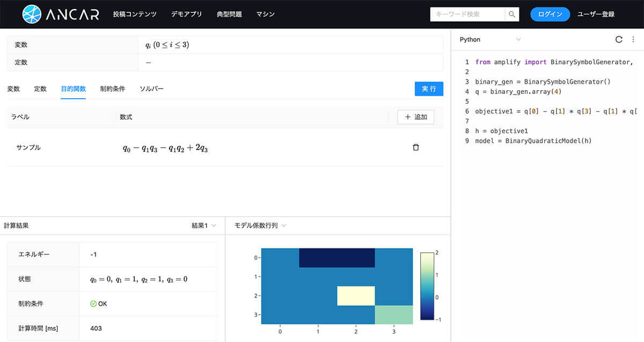This screenshot has height=342, width=644.
Task: Delete the サンプル objective row
Action: [x=415, y=147]
